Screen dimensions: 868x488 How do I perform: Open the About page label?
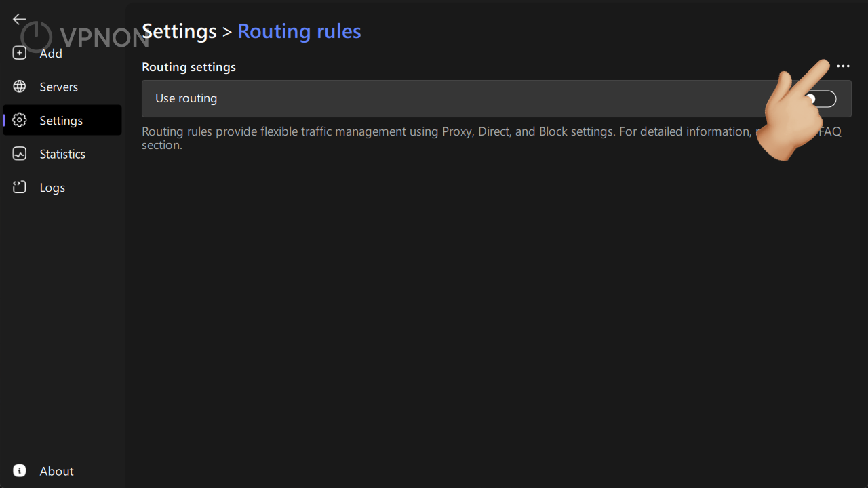pyautogui.click(x=56, y=471)
